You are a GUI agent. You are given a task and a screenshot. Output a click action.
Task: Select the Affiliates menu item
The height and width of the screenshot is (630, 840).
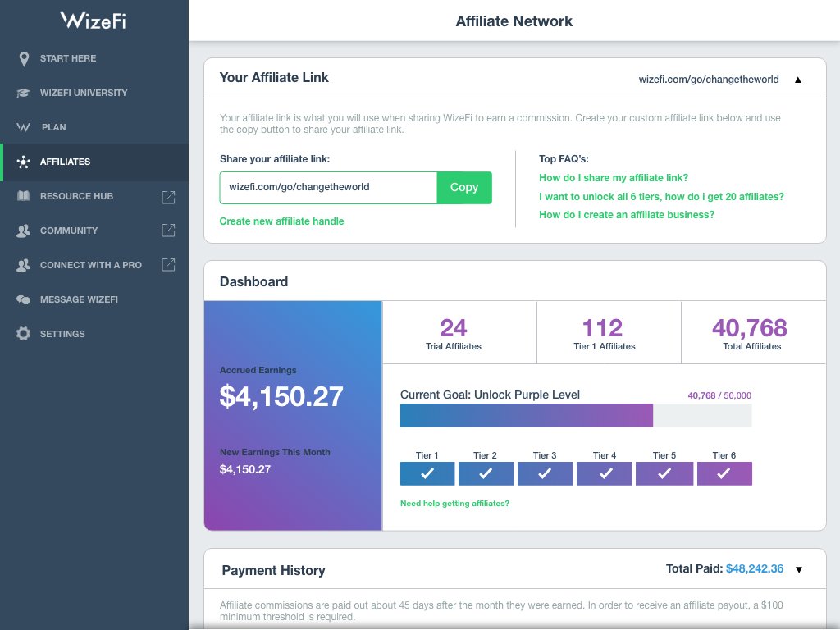pos(94,162)
